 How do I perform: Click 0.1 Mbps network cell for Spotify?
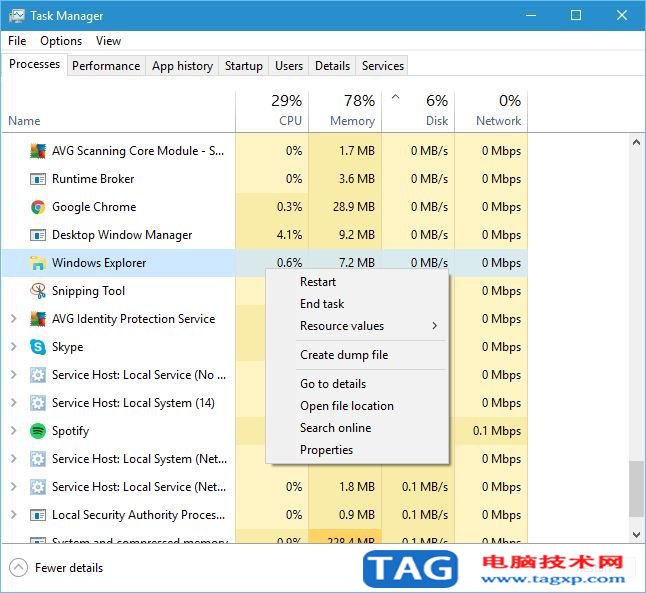tap(491, 431)
